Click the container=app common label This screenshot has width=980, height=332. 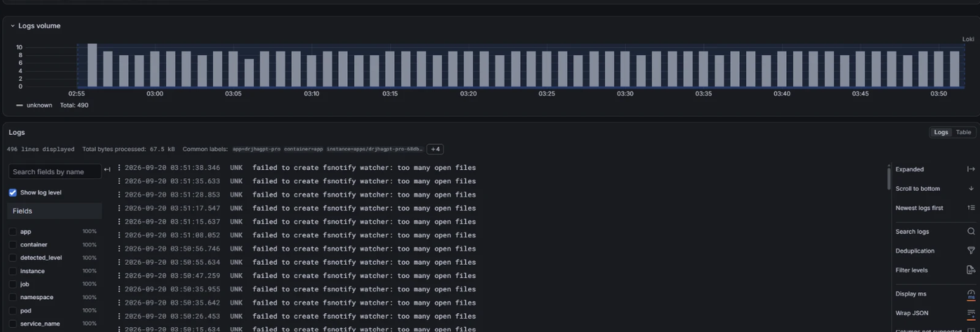pyautogui.click(x=303, y=149)
